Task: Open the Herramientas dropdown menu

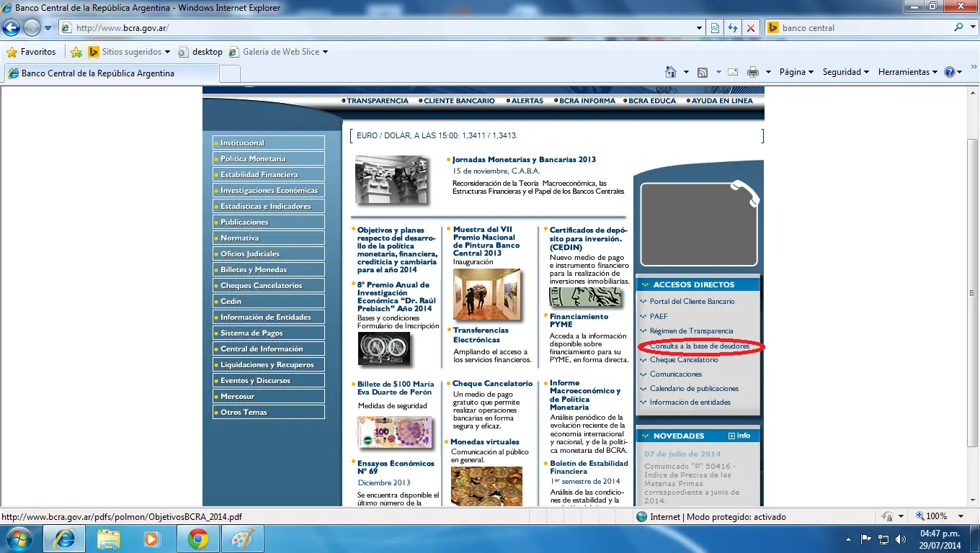Action: coord(907,72)
